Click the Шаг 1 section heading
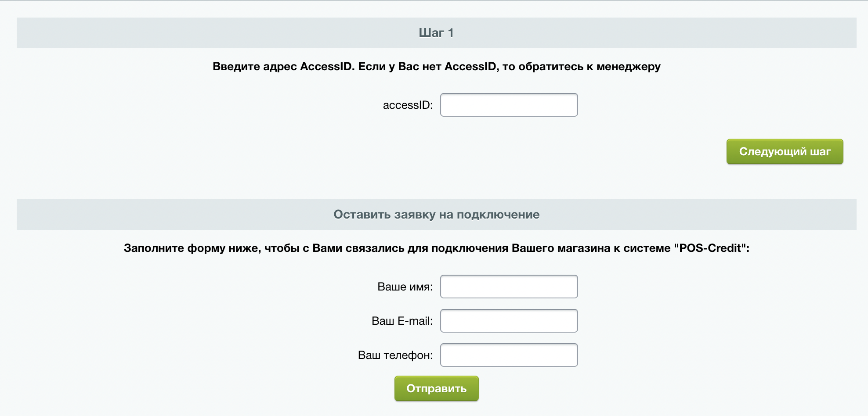Viewport: 868px width, 416px height. pyautogui.click(x=436, y=33)
